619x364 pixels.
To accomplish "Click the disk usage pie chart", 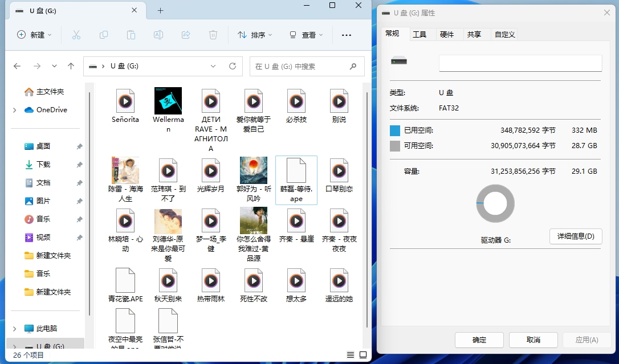I will (495, 203).
